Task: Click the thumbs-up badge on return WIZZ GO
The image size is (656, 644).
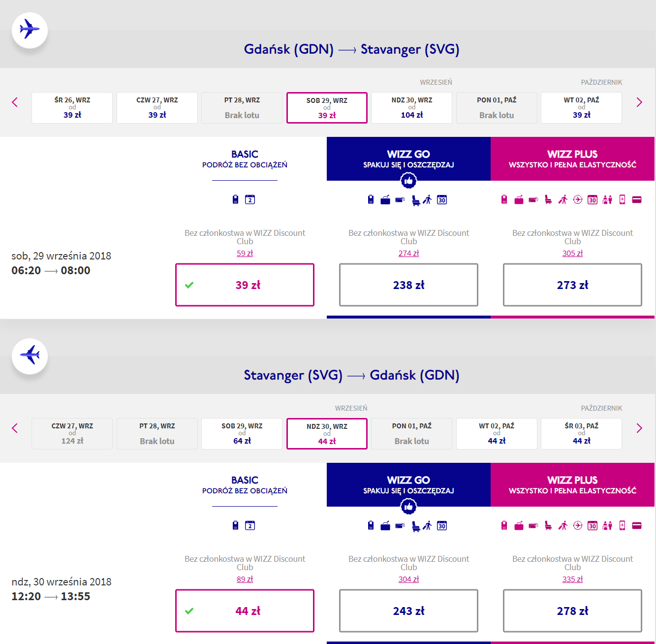Action: point(408,507)
